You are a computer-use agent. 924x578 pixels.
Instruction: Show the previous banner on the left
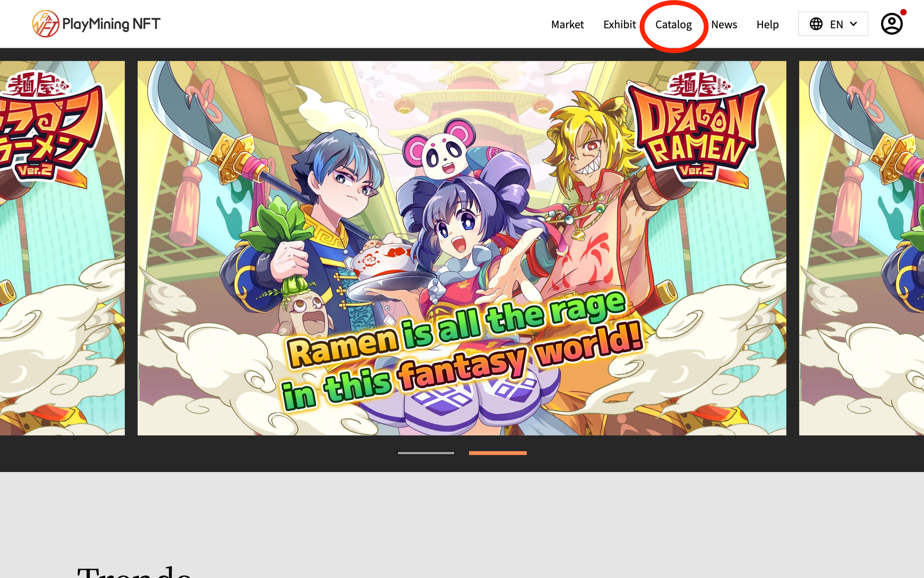[62, 248]
